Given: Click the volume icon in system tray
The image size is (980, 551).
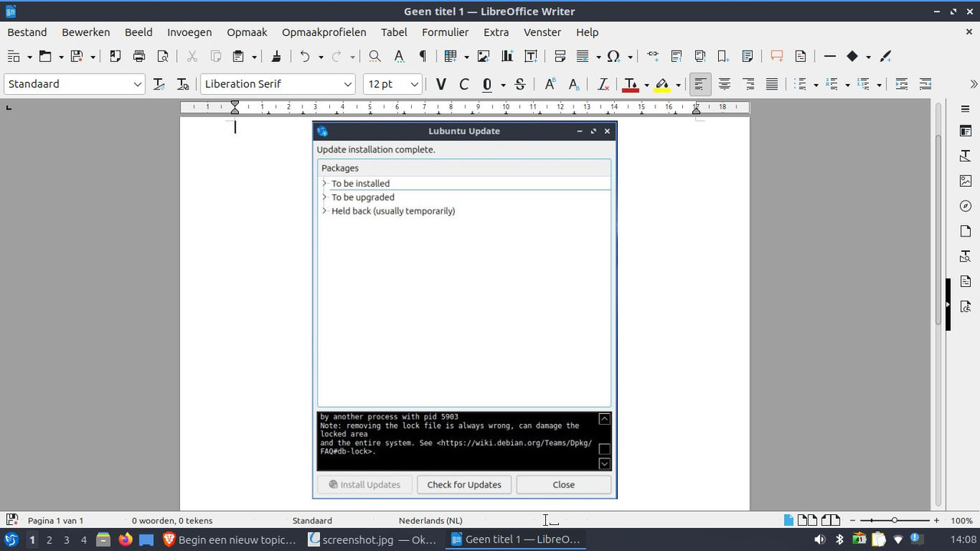Looking at the screenshot, I should pyautogui.click(x=819, y=540).
